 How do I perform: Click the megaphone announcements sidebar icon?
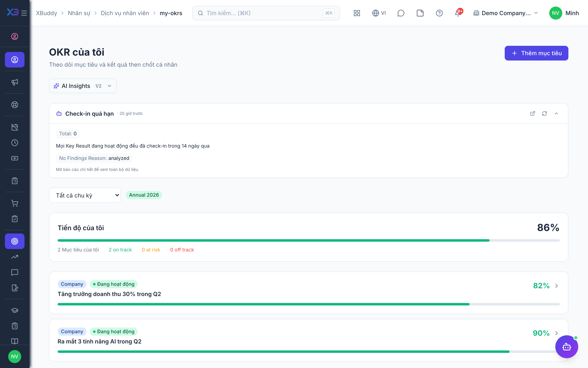click(14, 82)
